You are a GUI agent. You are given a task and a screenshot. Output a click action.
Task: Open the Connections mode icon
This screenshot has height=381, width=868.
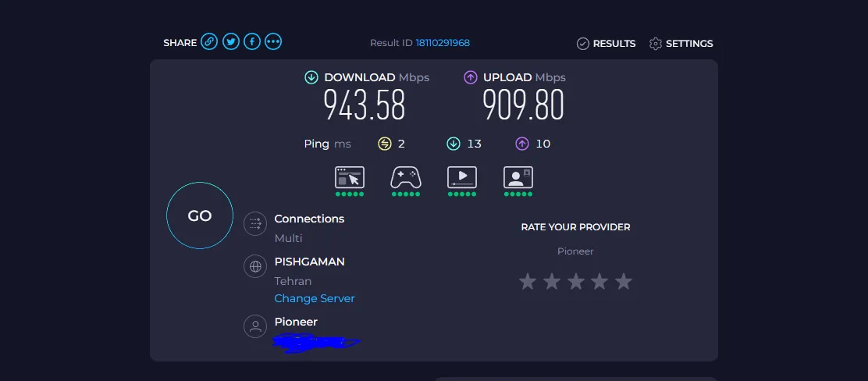coord(255,224)
